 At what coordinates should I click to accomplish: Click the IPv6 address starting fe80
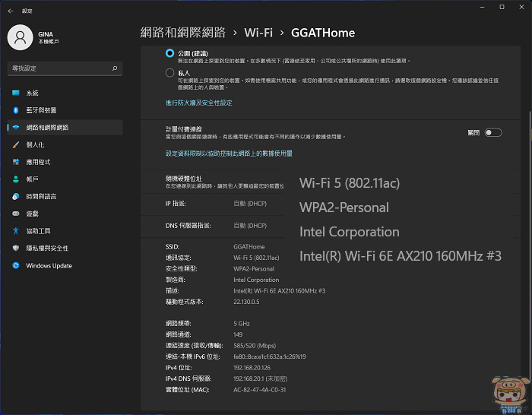click(269, 356)
